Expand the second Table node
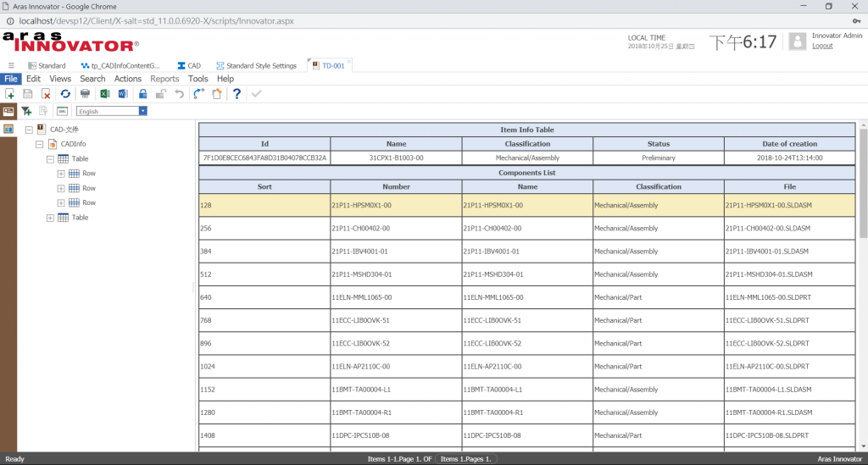Viewport: 868px width, 465px height. click(50, 218)
